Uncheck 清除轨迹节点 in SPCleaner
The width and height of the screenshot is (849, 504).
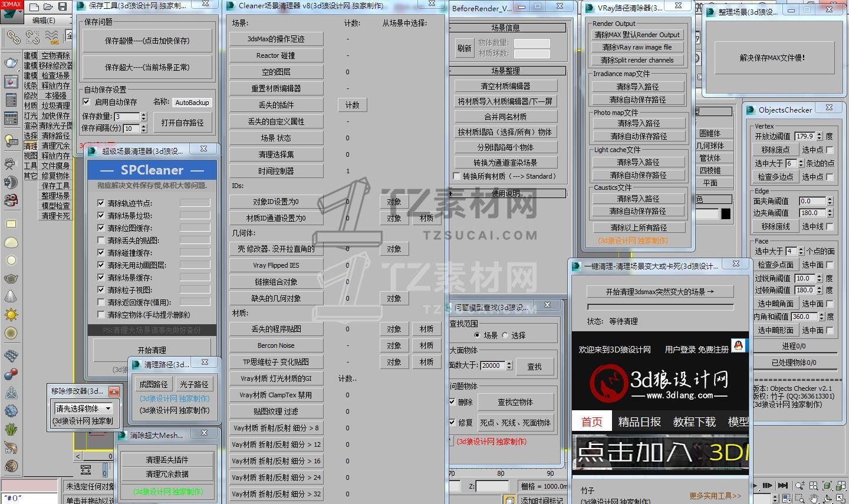(x=101, y=203)
